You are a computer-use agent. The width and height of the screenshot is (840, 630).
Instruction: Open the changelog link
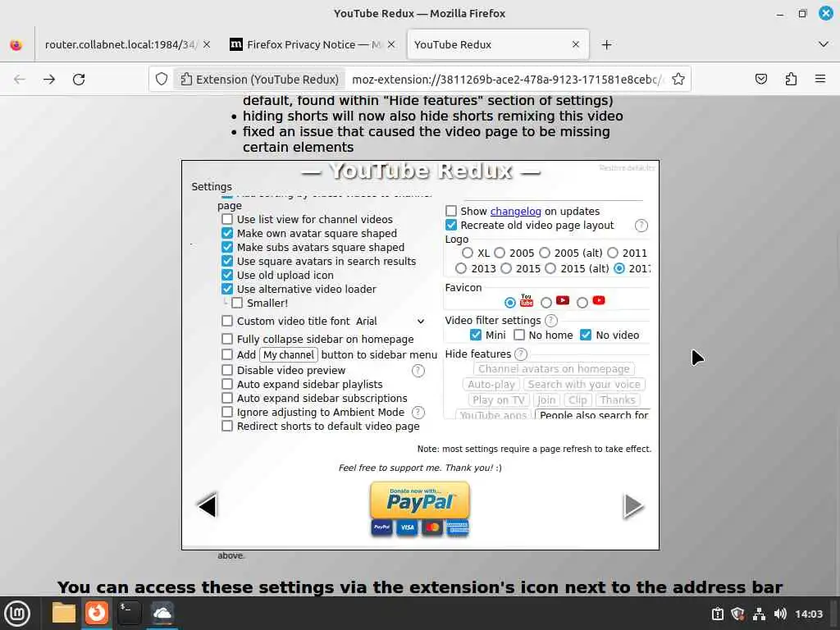[x=515, y=211]
